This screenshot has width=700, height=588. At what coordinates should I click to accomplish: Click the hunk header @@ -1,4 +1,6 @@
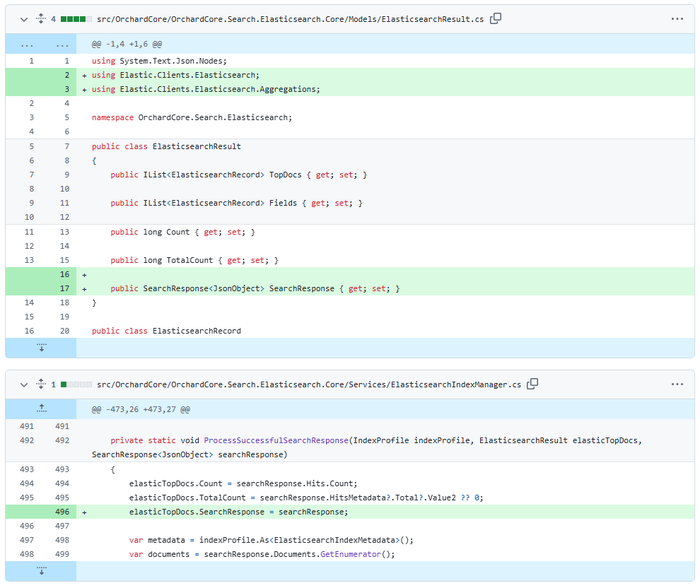pyautogui.click(x=127, y=44)
